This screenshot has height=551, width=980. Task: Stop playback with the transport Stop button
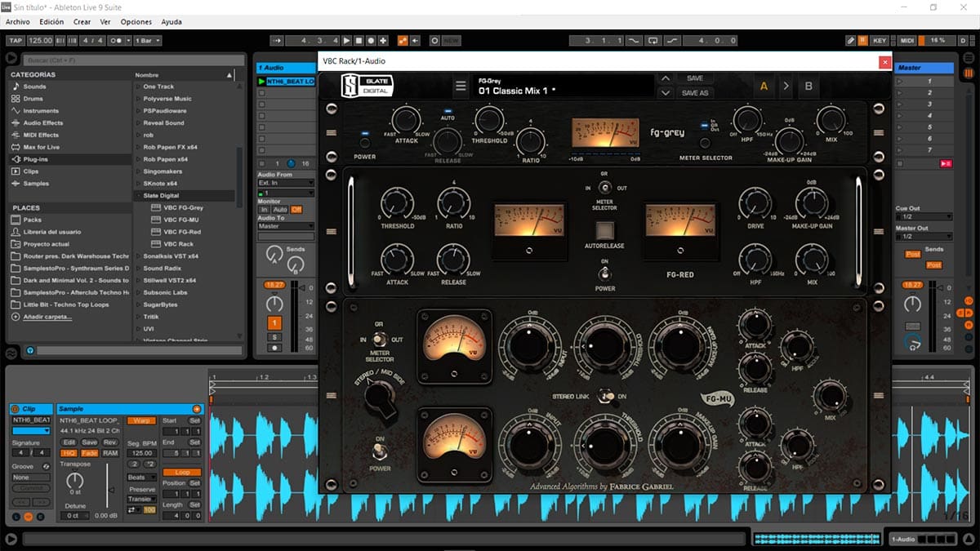359,40
